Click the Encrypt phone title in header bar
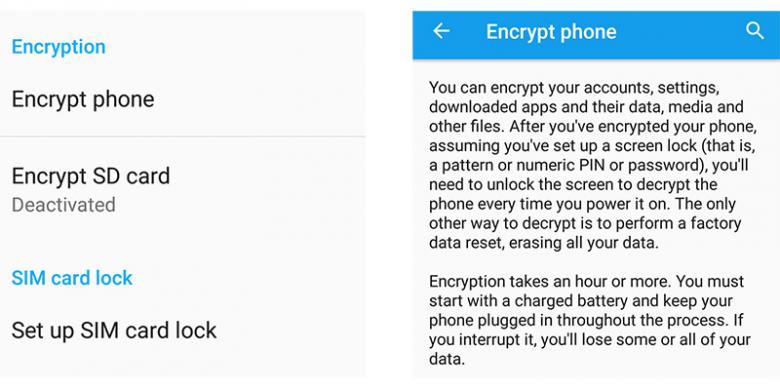The width and height of the screenshot is (780, 390). pyautogui.click(x=551, y=32)
